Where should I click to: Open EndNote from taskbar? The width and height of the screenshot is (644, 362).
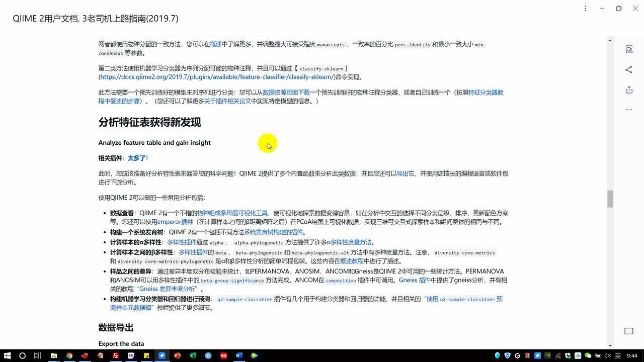tap(131, 355)
